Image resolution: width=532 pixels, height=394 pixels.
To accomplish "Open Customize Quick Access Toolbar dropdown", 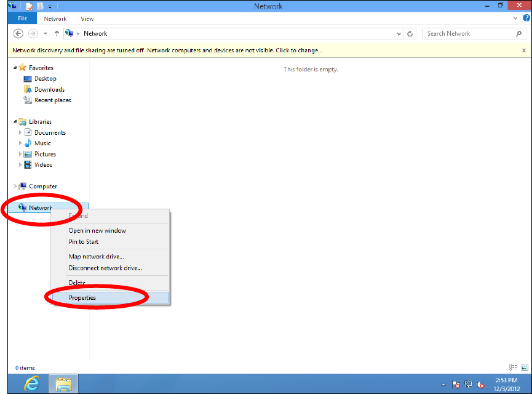I will tap(50, 6).
